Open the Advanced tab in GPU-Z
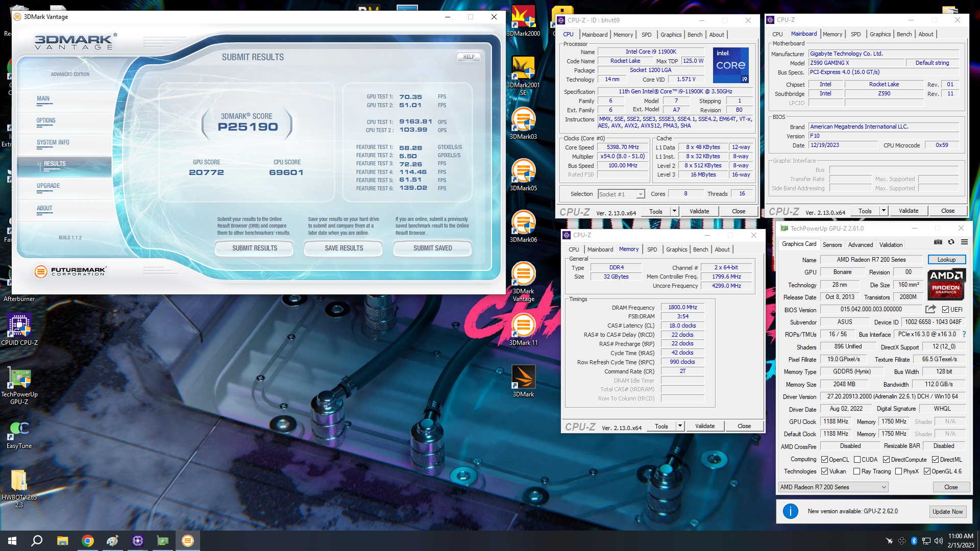This screenshot has width=980, height=551. (x=860, y=245)
